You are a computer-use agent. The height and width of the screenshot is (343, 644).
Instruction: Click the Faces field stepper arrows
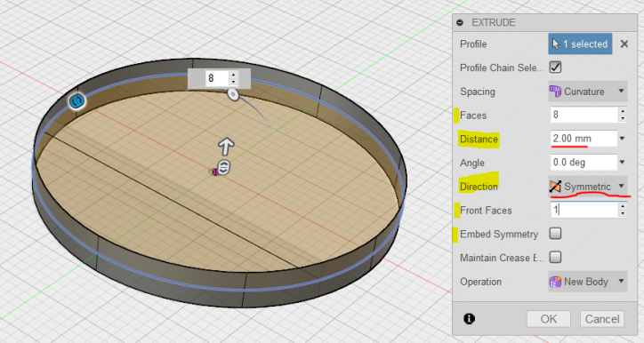[x=623, y=115]
